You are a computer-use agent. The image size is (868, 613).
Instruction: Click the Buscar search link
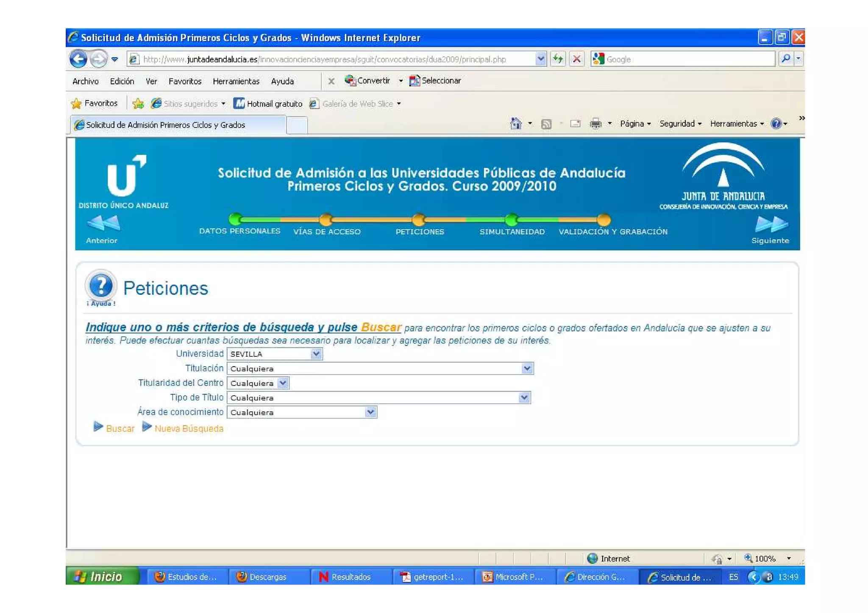pos(120,429)
